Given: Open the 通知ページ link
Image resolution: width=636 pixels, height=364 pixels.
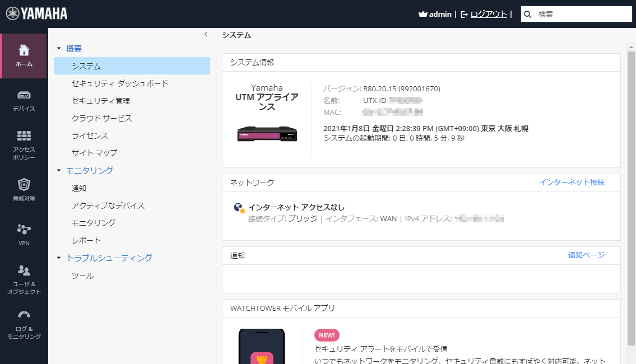Looking at the screenshot, I should pos(587,255).
